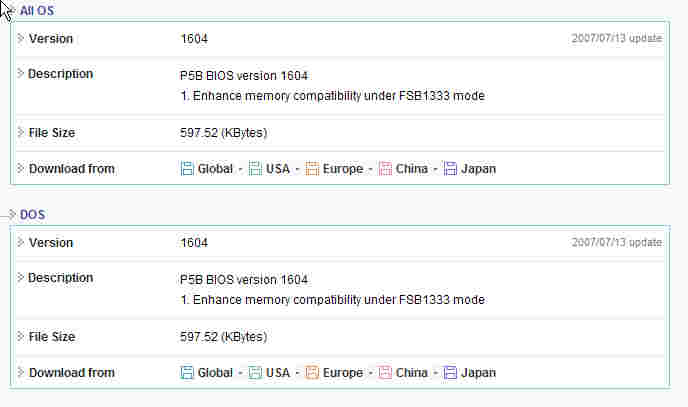Image resolution: width=688 pixels, height=407 pixels.
Task: Click the Japan disk icon in All OS section
Action: click(x=450, y=168)
